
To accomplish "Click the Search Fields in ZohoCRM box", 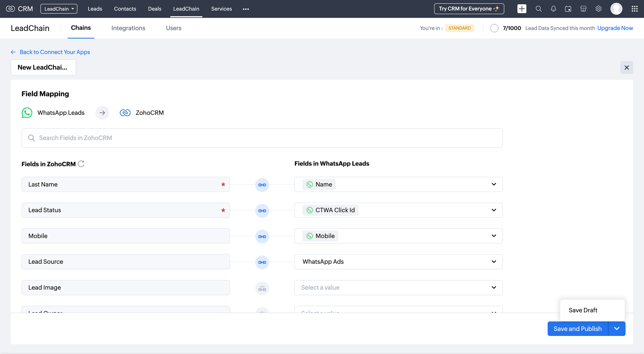I will 262,138.
